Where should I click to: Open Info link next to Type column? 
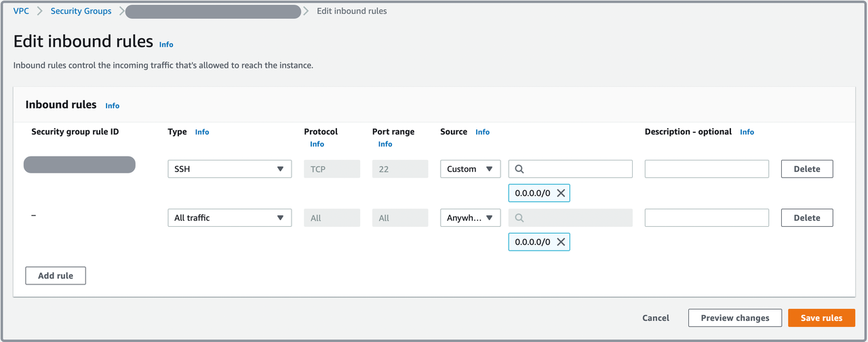[x=202, y=132]
